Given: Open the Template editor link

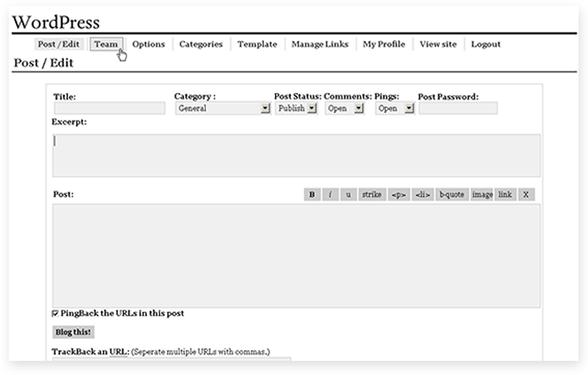Looking at the screenshot, I should pyautogui.click(x=257, y=44).
